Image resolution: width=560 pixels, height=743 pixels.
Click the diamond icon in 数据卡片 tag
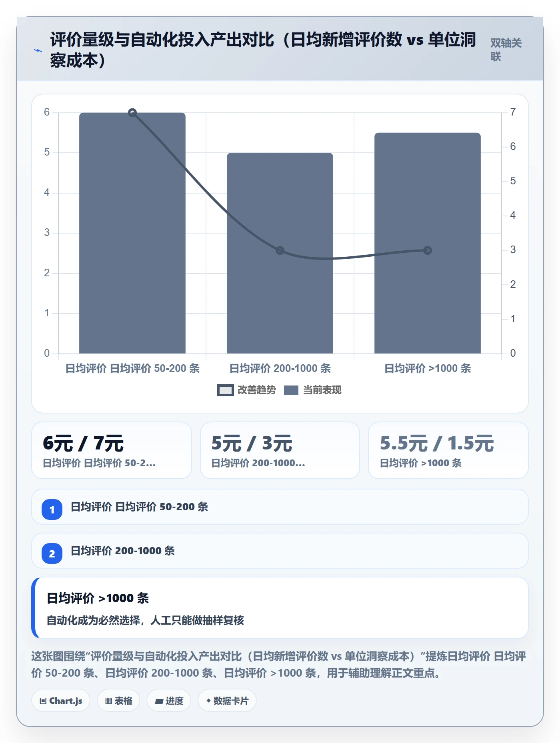point(208,701)
